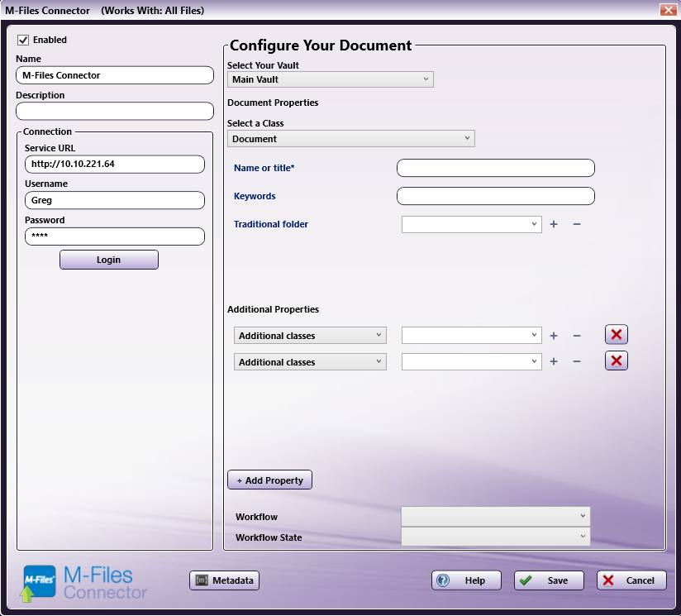Remove Traditional folder value with minus icon

point(577,224)
